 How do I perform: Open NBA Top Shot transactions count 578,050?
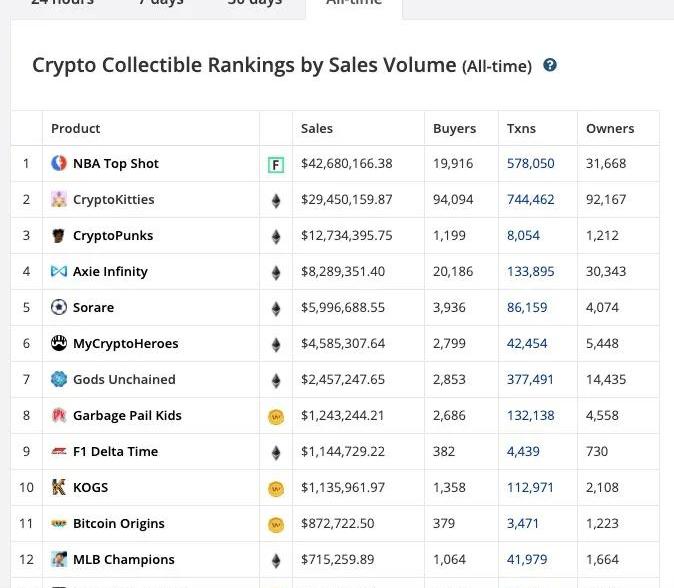click(x=530, y=164)
